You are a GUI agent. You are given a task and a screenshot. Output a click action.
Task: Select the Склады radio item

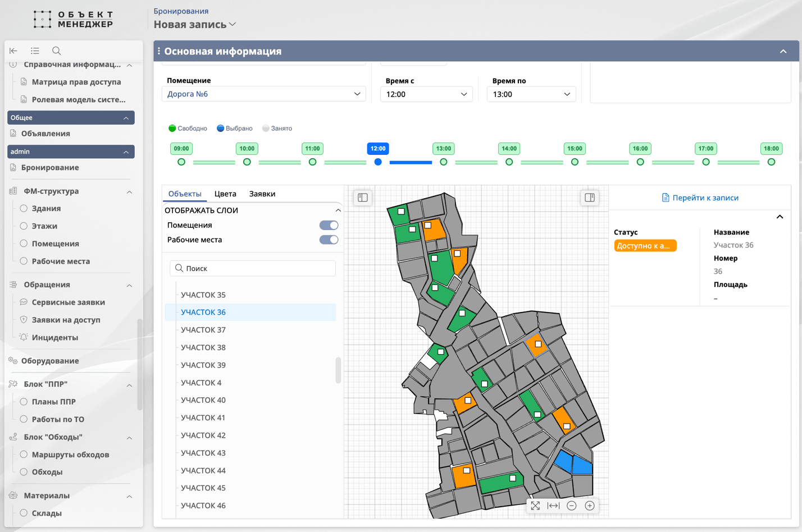(24, 513)
